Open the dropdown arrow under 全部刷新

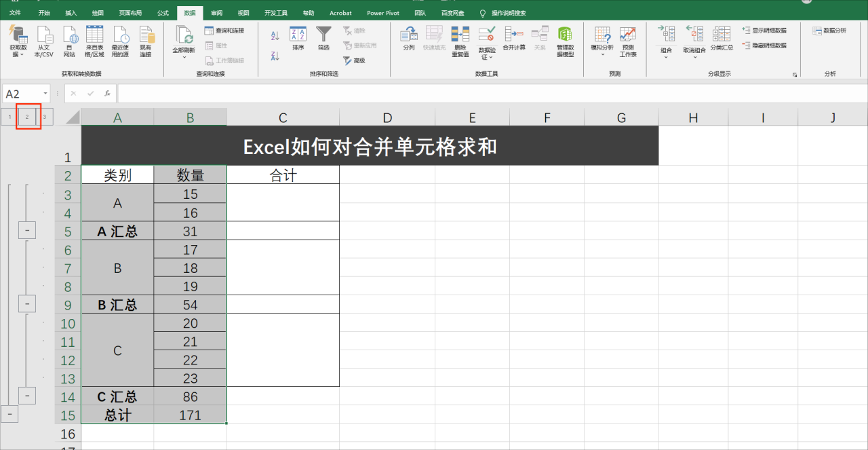point(184,57)
